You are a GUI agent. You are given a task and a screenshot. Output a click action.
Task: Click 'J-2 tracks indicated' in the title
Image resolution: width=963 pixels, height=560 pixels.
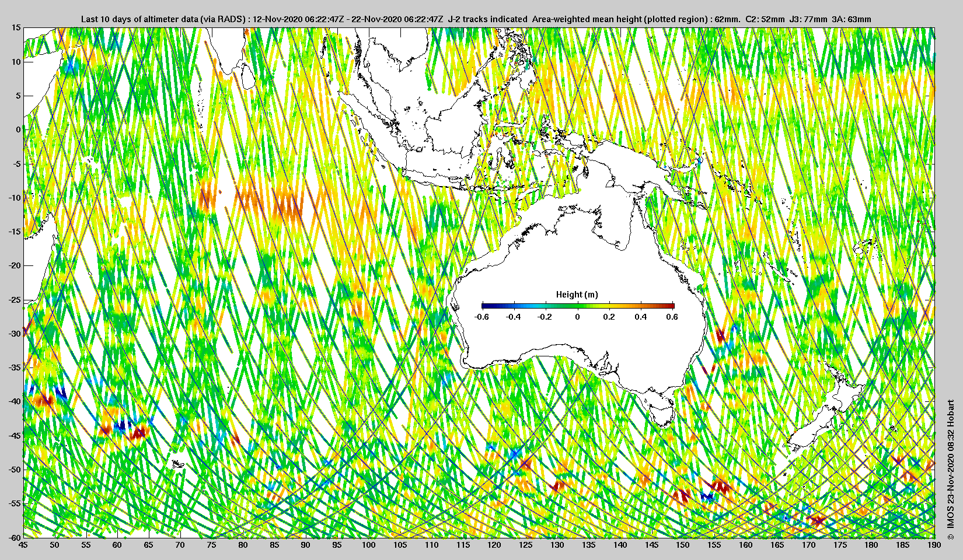click(x=487, y=19)
